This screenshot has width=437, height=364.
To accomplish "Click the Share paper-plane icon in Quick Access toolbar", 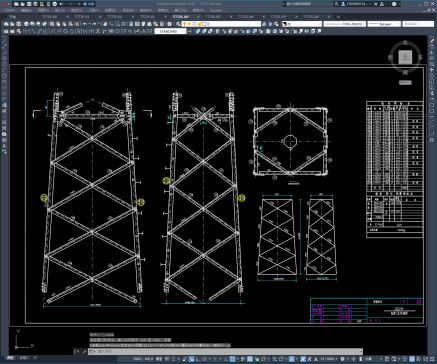I will (x=85, y=4).
